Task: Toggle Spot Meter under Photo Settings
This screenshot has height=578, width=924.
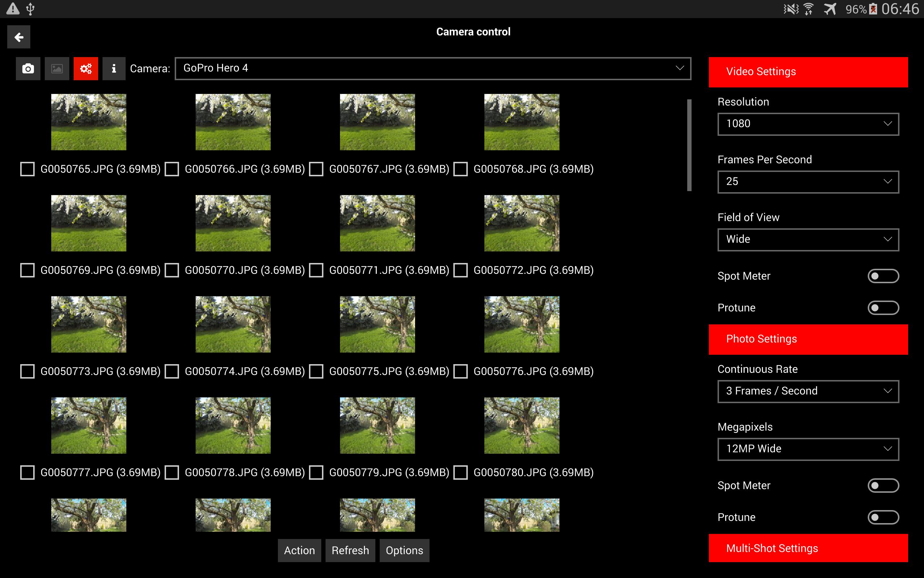Action: click(883, 486)
